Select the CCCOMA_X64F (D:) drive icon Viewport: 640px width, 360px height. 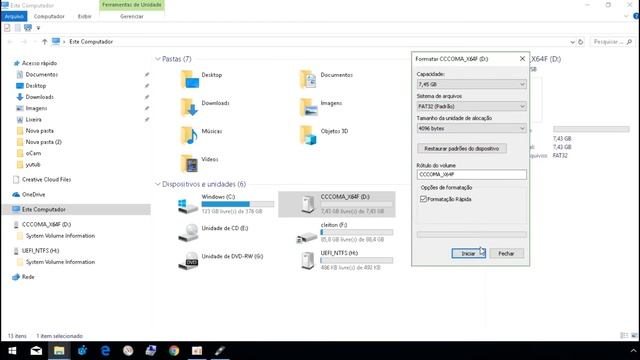(x=308, y=204)
